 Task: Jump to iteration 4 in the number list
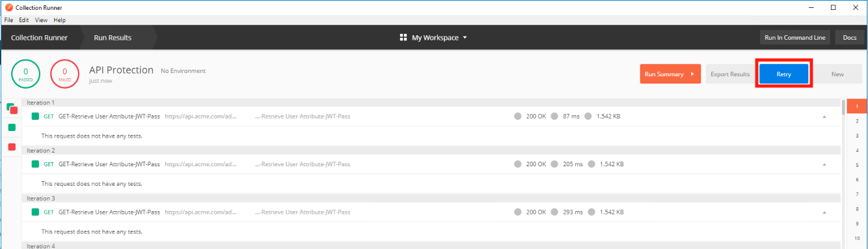(857, 150)
